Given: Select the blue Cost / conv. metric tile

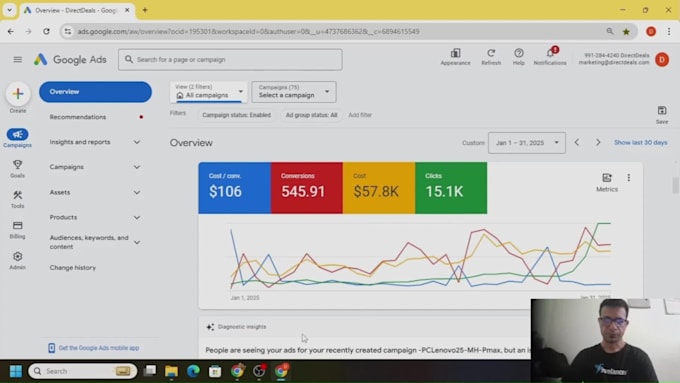Looking at the screenshot, I should (235, 188).
